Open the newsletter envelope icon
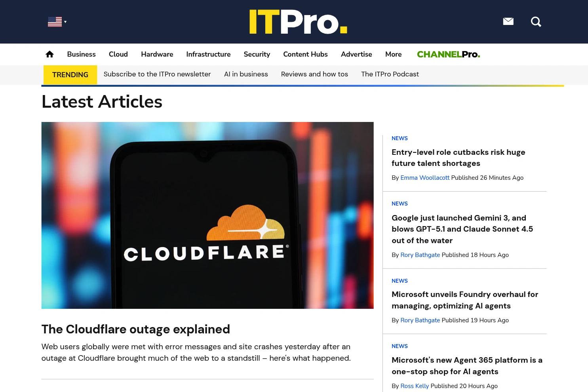The height and width of the screenshot is (392, 588). point(508,21)
